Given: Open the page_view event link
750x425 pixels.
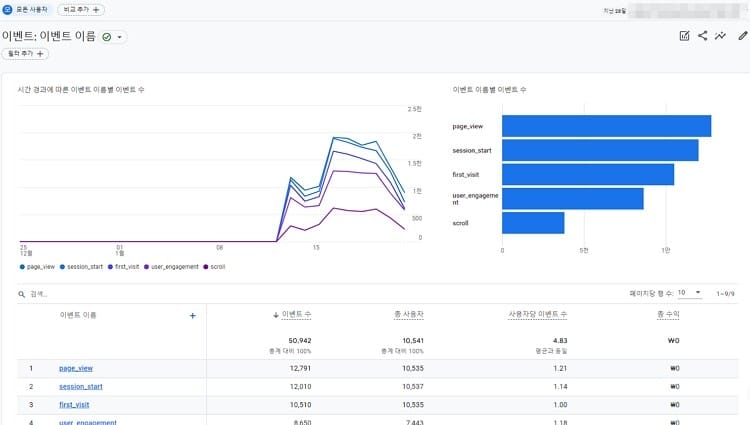Looking at the screenshot, I should click(76, 368).
